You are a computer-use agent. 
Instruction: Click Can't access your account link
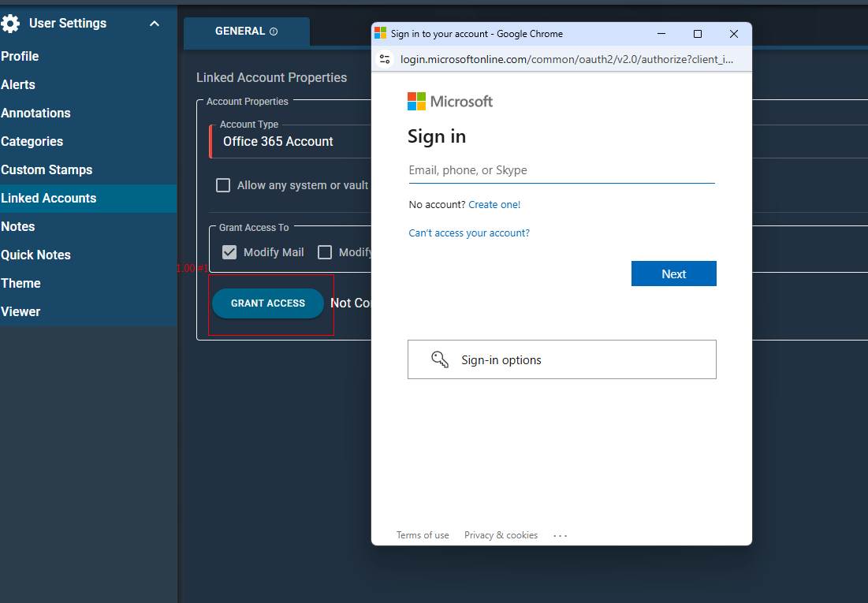469,233
